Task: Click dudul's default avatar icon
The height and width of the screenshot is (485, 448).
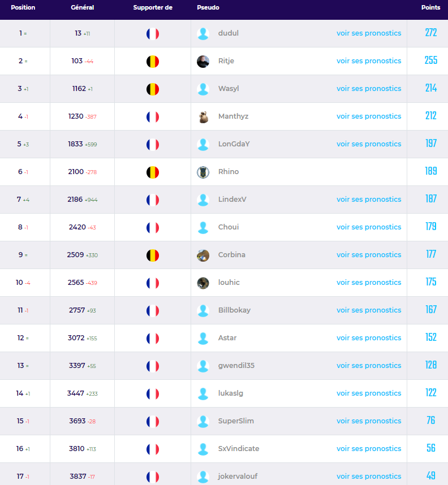Action: point(203,34)
